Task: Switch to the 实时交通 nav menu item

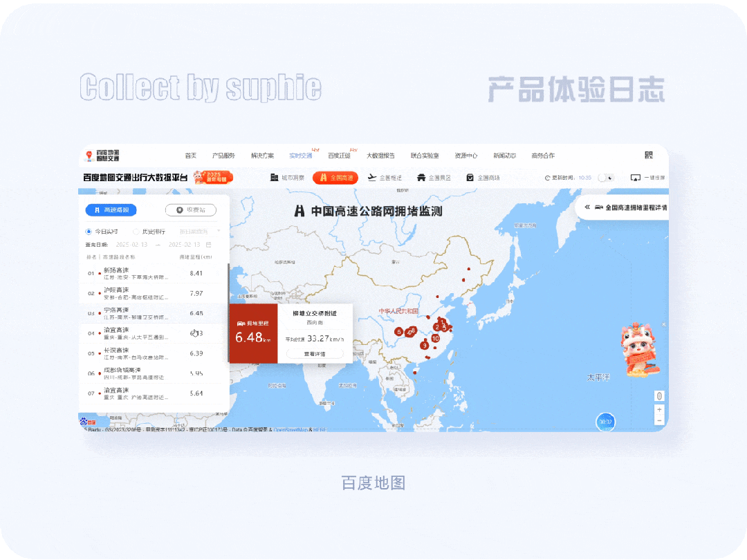Action: [x=301, y=155]
